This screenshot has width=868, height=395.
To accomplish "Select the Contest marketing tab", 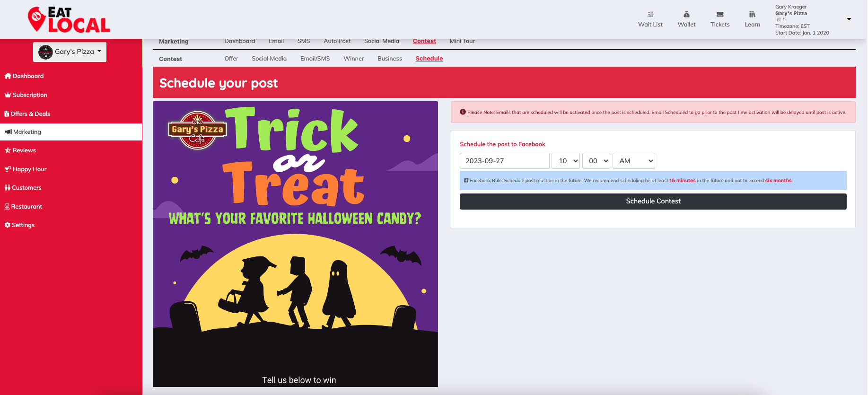I will [x=424, y=41].
